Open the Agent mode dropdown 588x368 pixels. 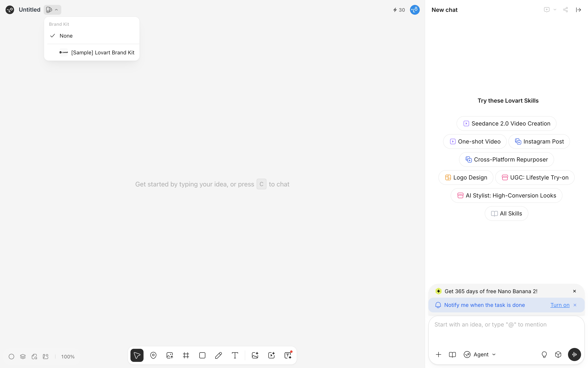[480, 354]
